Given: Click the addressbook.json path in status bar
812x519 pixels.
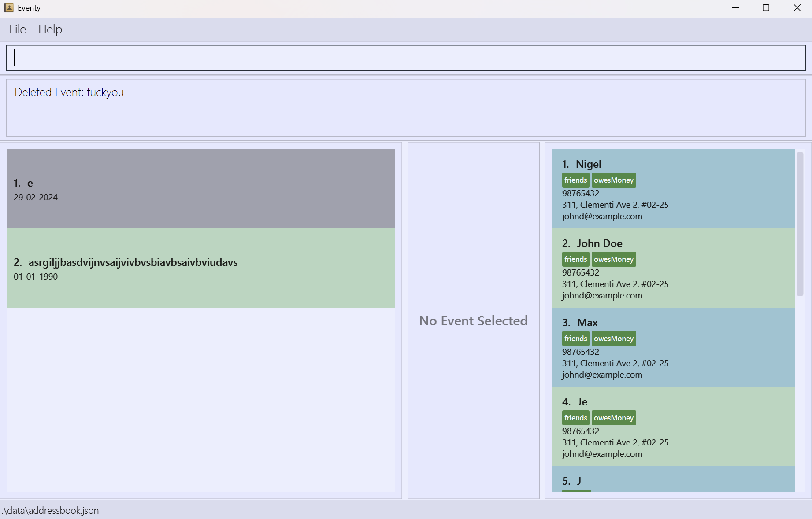Looking at the screenshot, I should [50, 510].
